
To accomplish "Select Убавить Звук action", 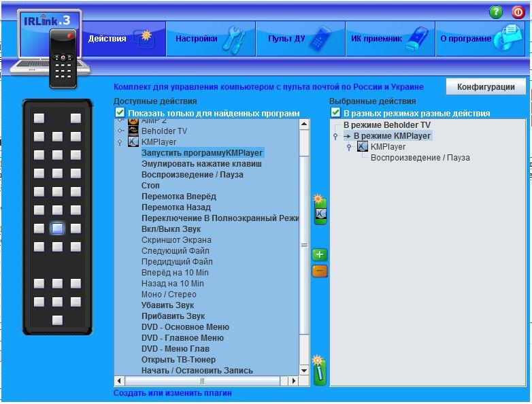I will [x=167, y=305].
